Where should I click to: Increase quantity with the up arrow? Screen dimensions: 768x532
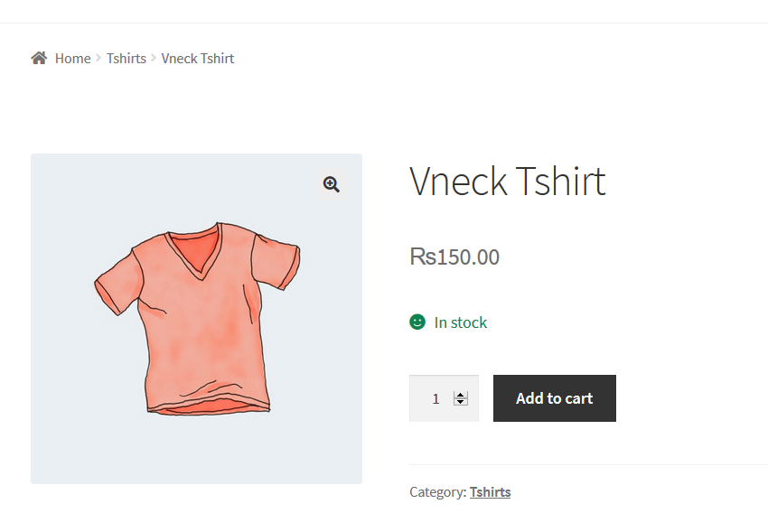(x=461, y=395)
